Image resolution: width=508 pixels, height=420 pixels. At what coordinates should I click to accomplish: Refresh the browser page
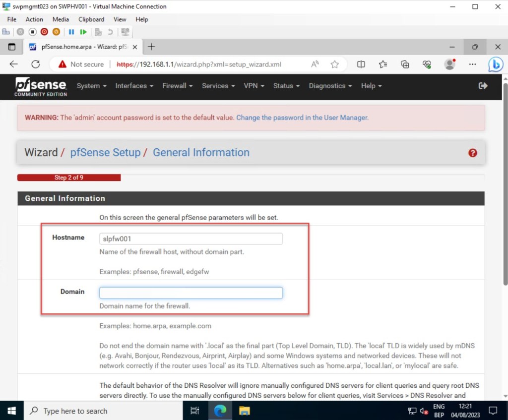[35, 64]
